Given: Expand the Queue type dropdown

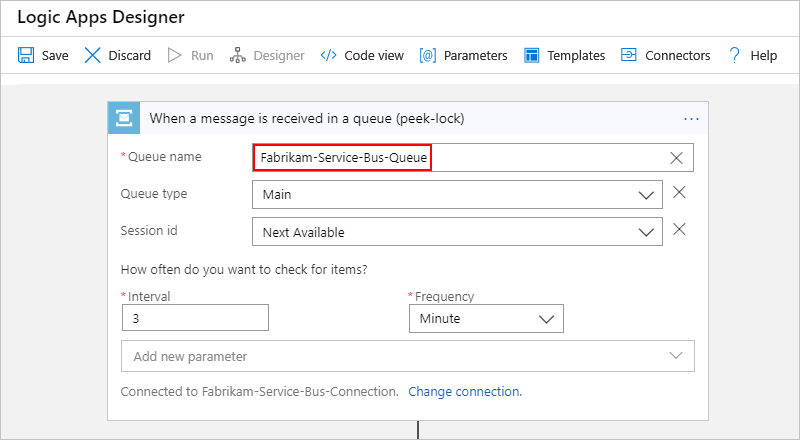Looking at the screenshot, I should [x=645, y=195].
